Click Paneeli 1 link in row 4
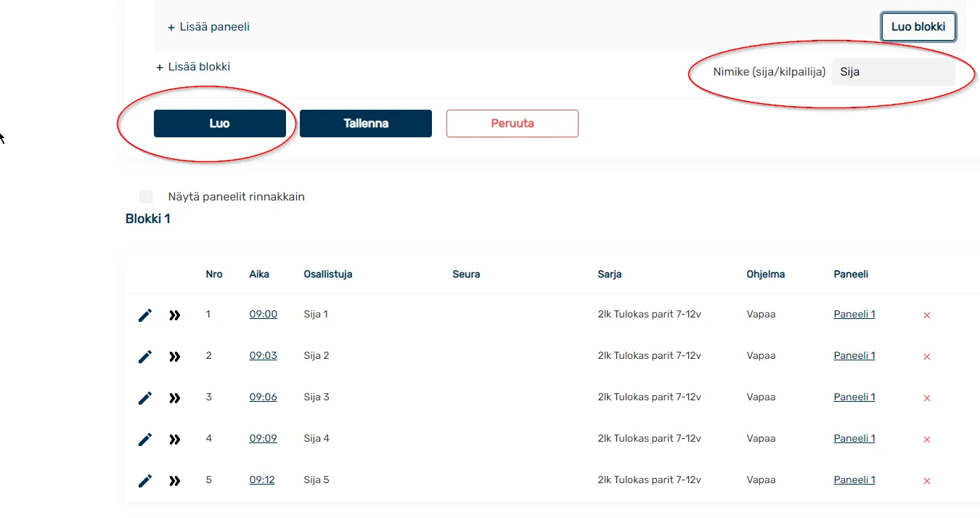980x518 pixels. point(854,439)
